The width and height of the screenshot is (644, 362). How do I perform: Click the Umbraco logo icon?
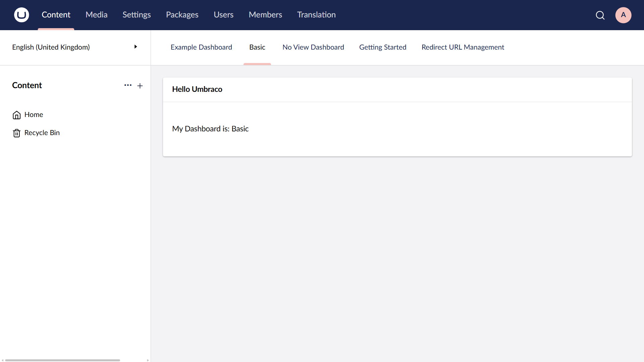(21, 15)
